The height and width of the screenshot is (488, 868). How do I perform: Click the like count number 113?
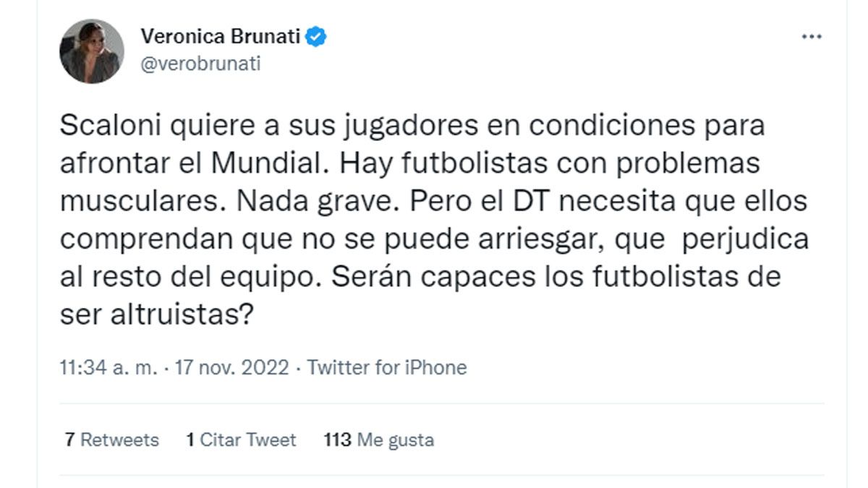click(x=338, y=440)
